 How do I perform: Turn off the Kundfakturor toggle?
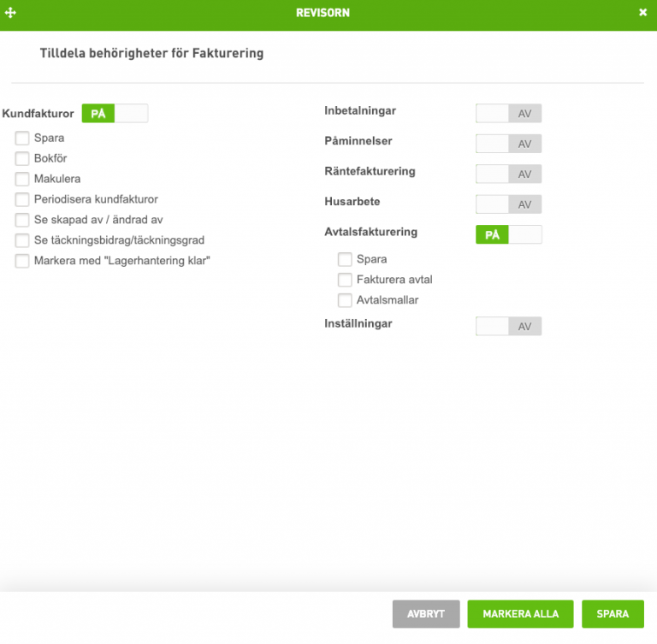(115, 114)
